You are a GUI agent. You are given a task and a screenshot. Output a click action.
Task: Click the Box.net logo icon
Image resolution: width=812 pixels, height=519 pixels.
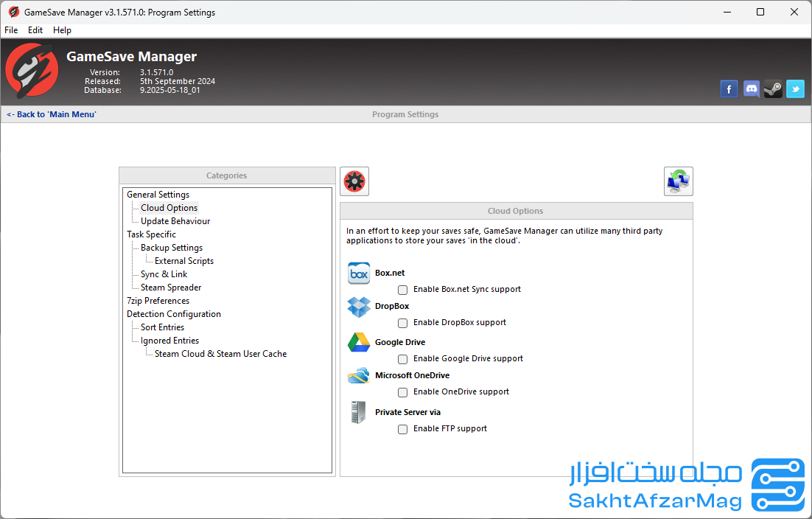[x=359, y=274]
